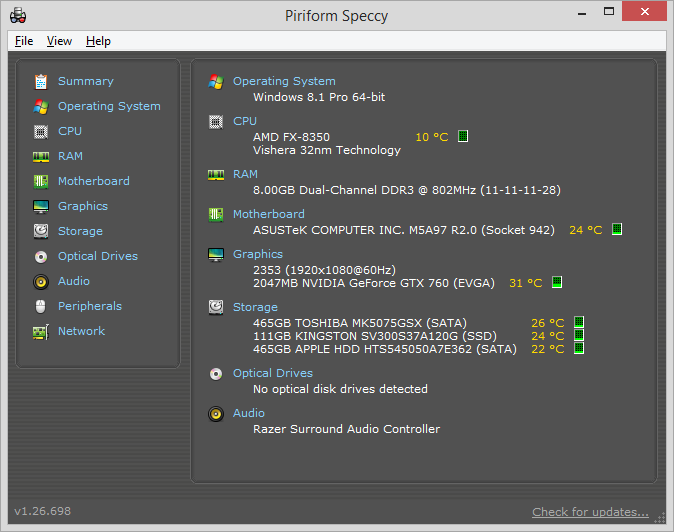Open the View menu
This screenshot has height=532, width=674.
coord(59,41)
